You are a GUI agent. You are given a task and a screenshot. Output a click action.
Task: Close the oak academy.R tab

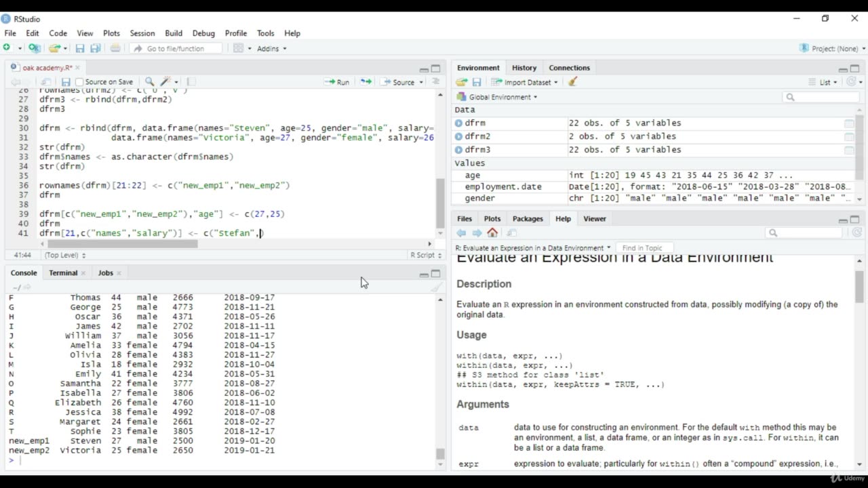[x=77, y=68]
